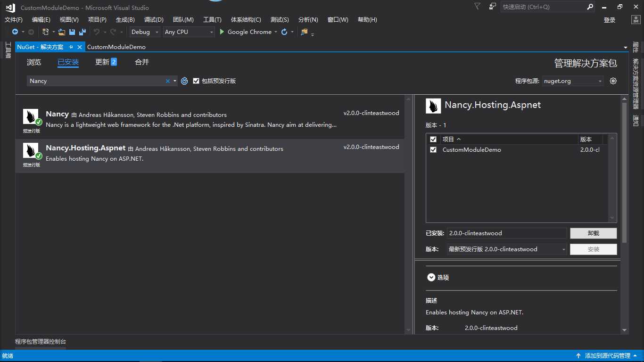Image resolution: width=644 pixels, height=362 pixels.
Task: Open the Google Chrome browser target dropdown arrow
Action: 276,32
